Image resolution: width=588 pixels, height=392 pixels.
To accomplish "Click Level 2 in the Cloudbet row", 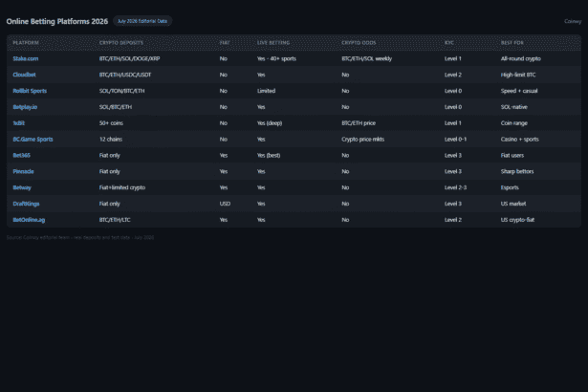I will click(x=453, y=75).
